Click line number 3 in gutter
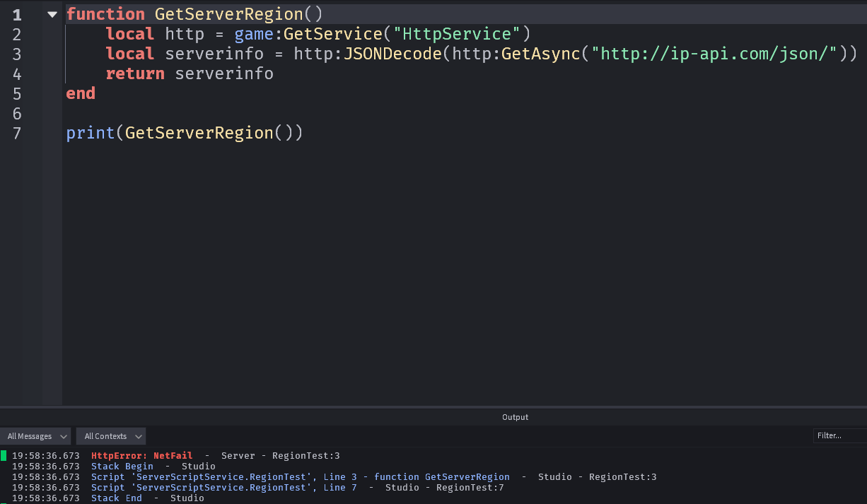867x504 pixels. [x=16, y=54]
